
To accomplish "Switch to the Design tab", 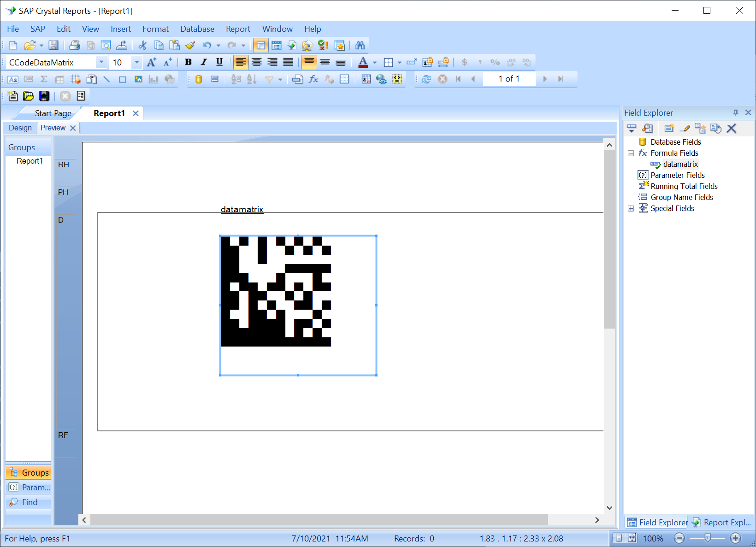I will pos(20,128).
